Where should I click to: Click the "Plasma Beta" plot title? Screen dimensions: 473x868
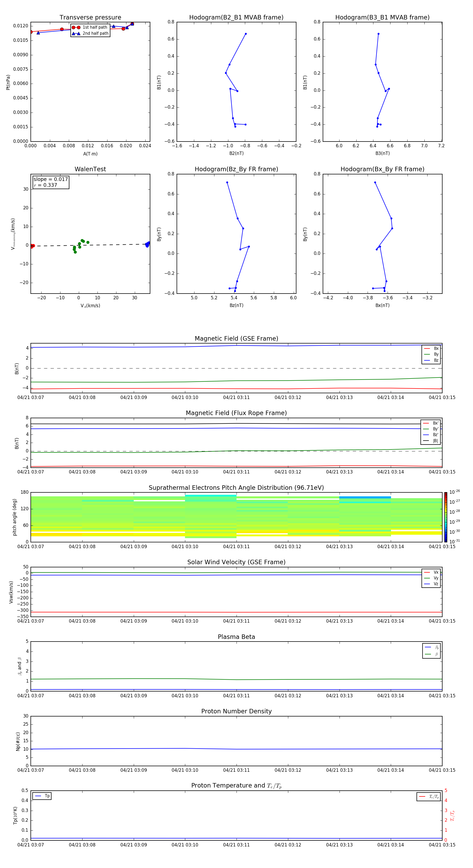pos(236,637)
